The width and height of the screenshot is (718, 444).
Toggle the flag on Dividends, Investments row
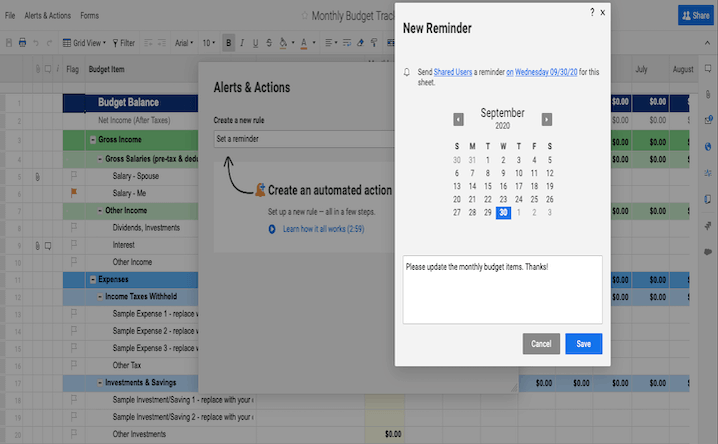click(72, 228)
